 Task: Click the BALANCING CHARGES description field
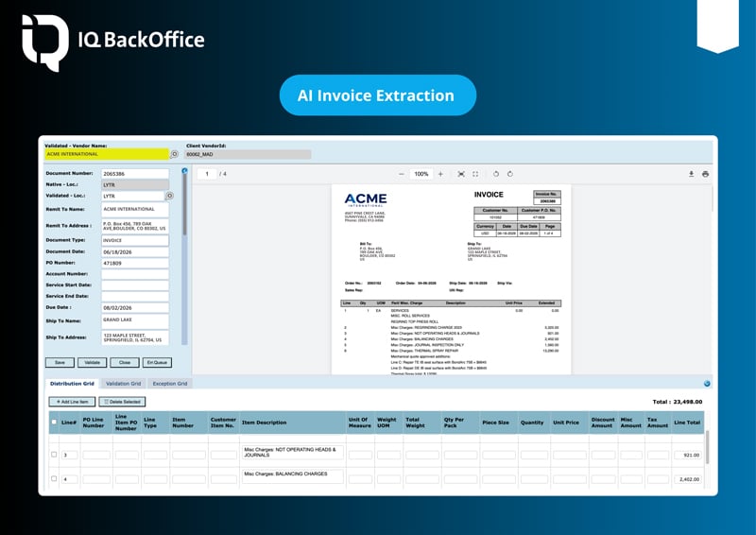click(293, 476)
